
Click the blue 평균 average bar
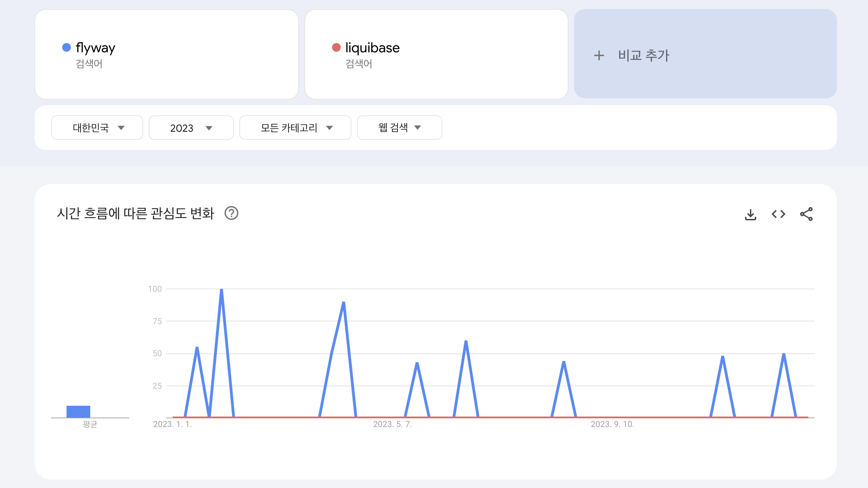(x=78, y=412)
